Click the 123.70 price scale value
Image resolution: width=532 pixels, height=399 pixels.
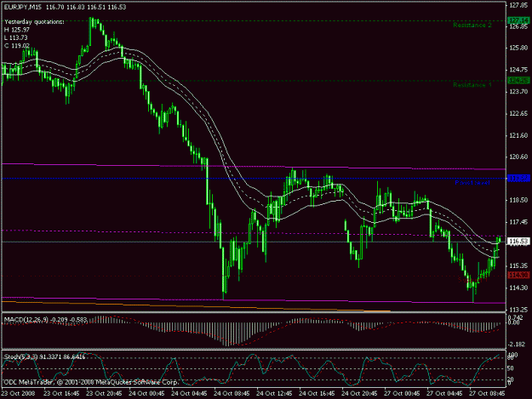click(518, 92)
